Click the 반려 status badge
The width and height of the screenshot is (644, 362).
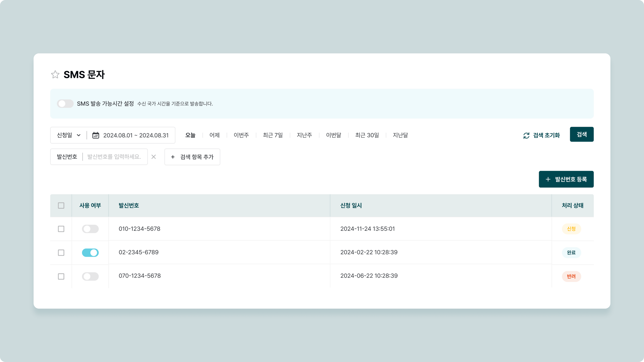(x=571, y=276)
